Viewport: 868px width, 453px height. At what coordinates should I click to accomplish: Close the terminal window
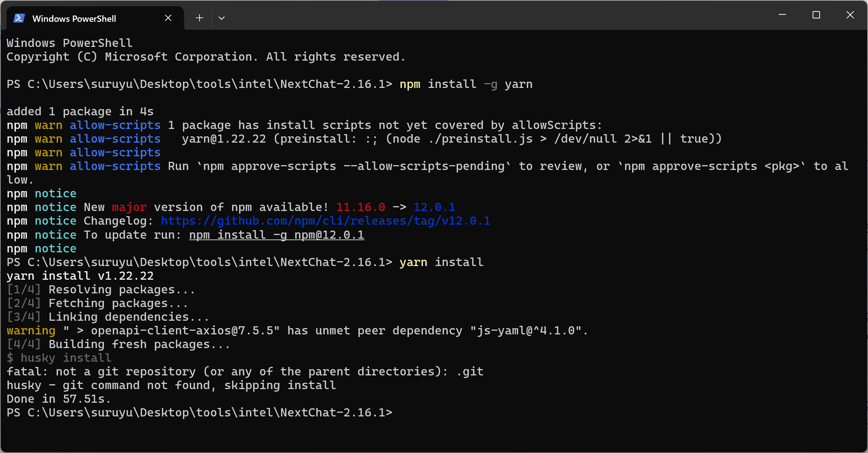tap(850, 15)
